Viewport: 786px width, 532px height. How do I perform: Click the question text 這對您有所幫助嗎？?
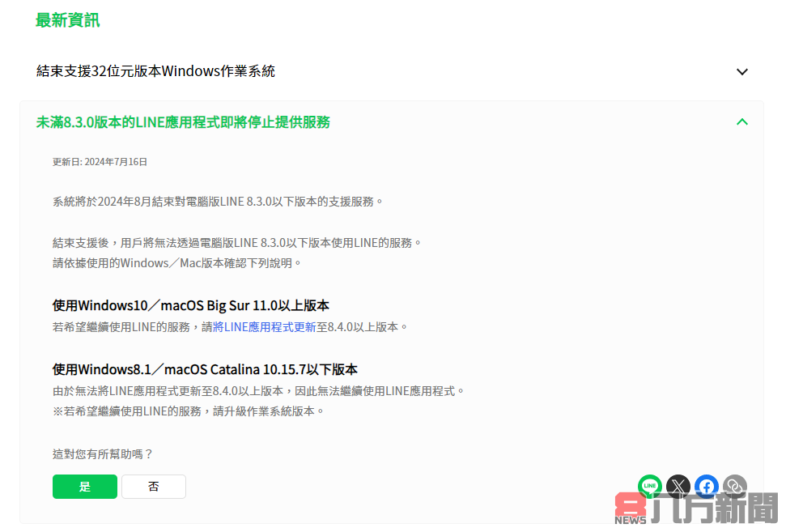pyautogui.click(x=103, y=453)
